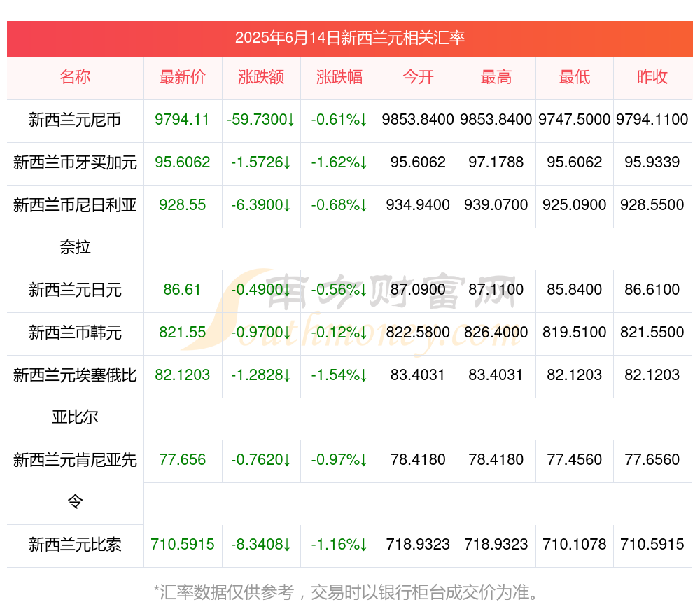Click the percent change -1.62%↓
Viewport: 700px width, 614px height.
click(x=339, y=162)
